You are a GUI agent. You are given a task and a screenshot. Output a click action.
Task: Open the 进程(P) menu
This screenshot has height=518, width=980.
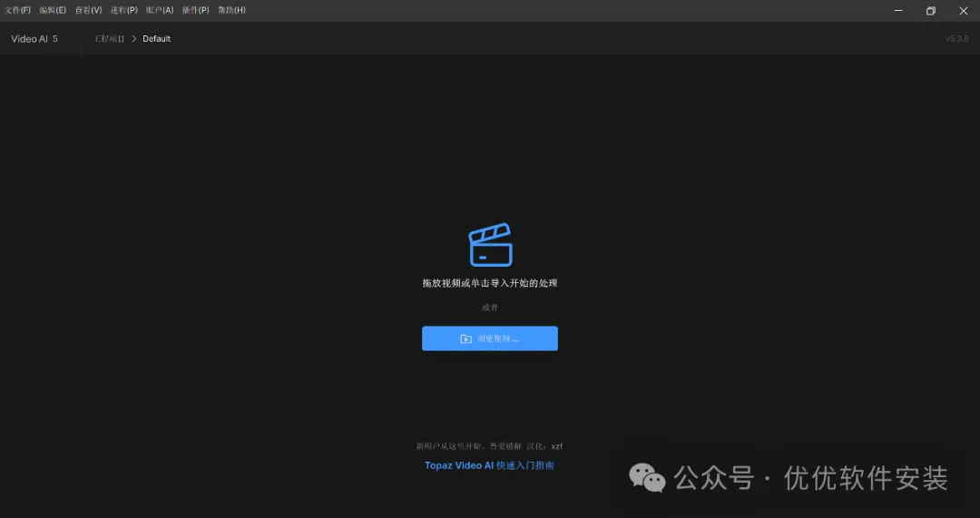[x=123, y=11]
